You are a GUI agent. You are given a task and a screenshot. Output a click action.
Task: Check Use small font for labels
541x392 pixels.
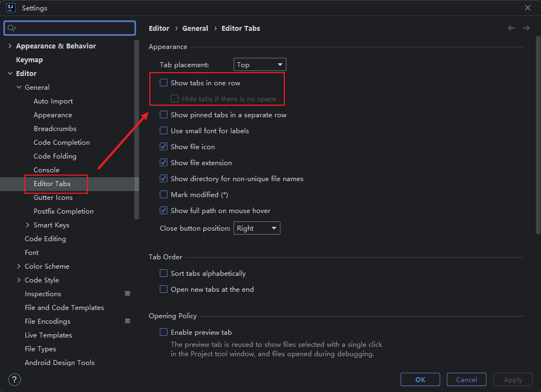pos(164,130)
